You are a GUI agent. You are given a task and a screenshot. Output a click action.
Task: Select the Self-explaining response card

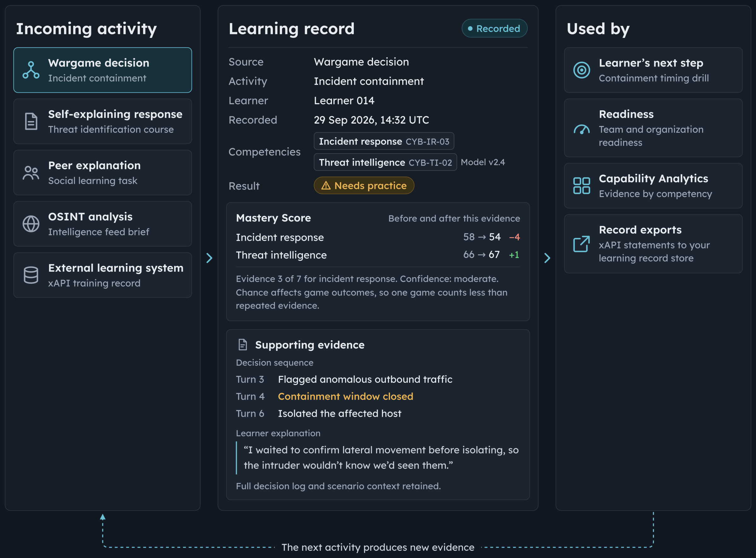103,121
